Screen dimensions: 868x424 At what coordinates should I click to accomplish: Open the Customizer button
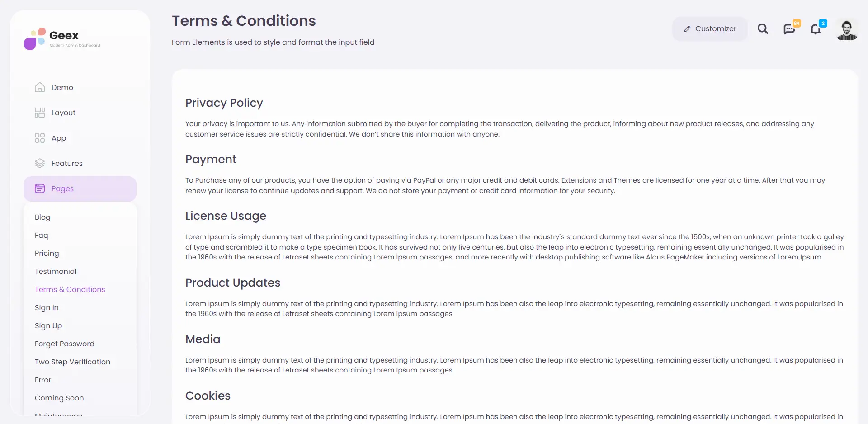(710, 29)
